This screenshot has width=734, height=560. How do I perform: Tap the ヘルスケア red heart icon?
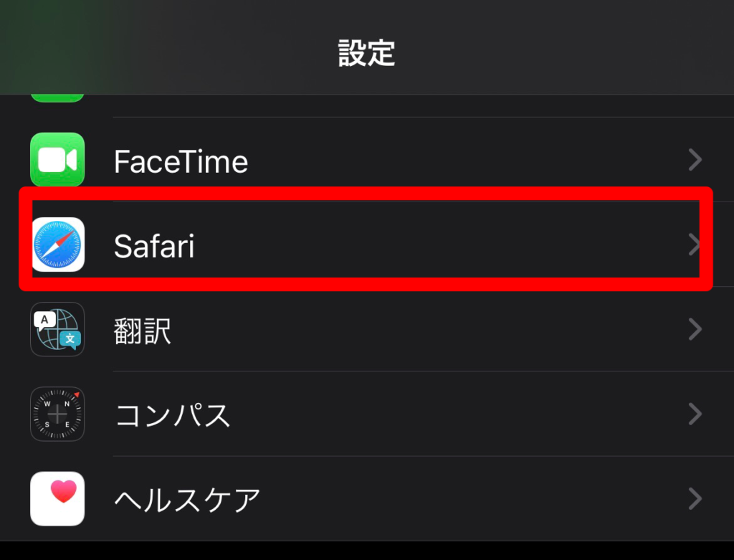[57, 498]
